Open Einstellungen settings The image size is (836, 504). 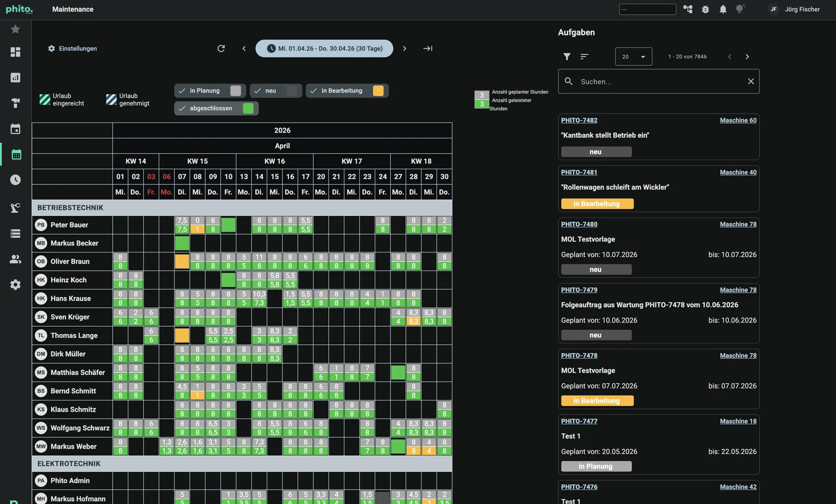click(x=72, y=48)
